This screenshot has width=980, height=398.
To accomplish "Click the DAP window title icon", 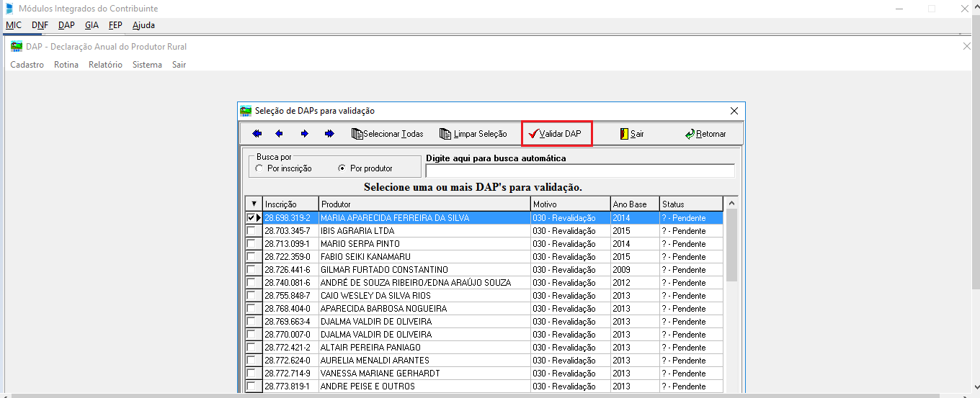I will (x=16, y=47).
